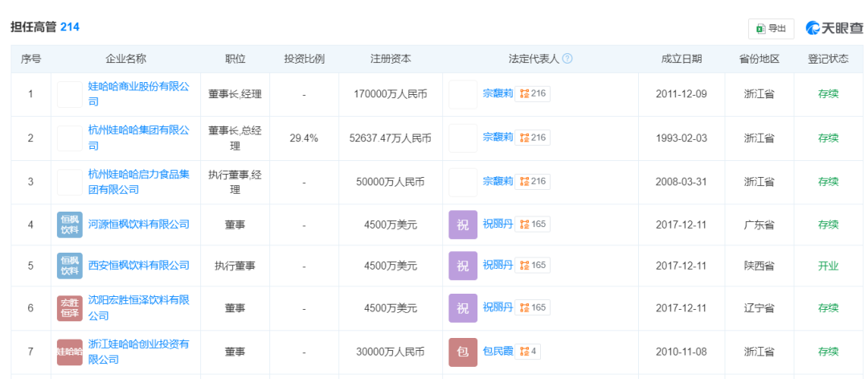868x379 pixels.
Task: Click the 4 relation badge next to 包民霞
Action: [x=528, y=351]
